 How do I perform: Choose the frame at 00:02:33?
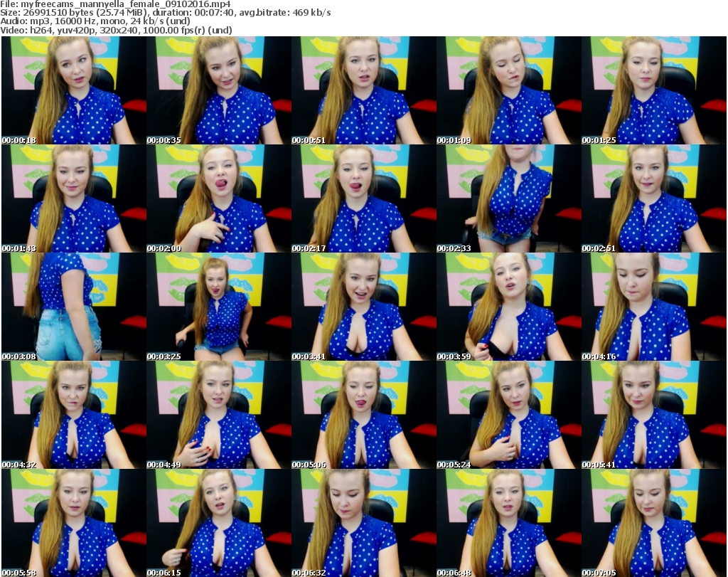tap(508, 198)
